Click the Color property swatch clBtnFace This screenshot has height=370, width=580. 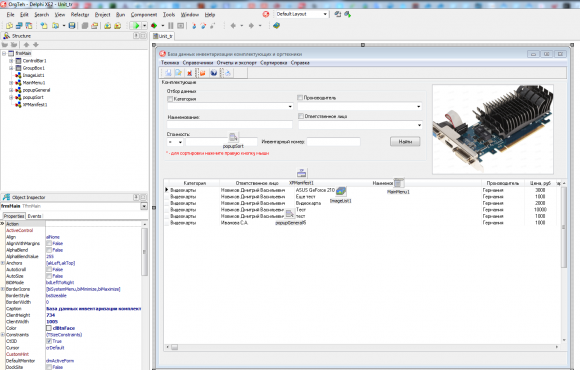(49, 328)
